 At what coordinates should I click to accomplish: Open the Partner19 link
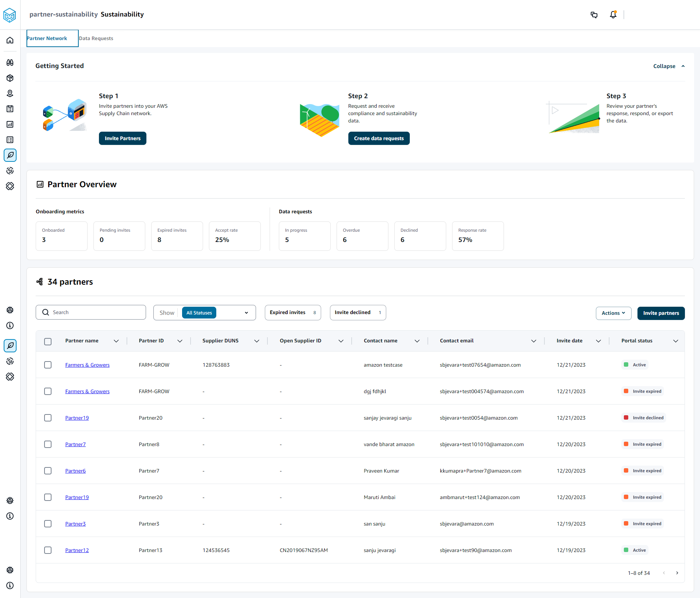point(77,418)
